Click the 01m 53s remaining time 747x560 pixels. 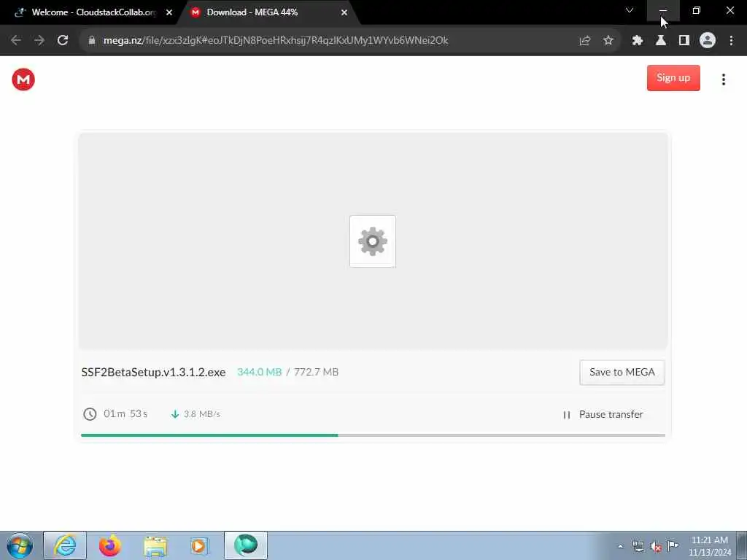(x=125, y=414)
